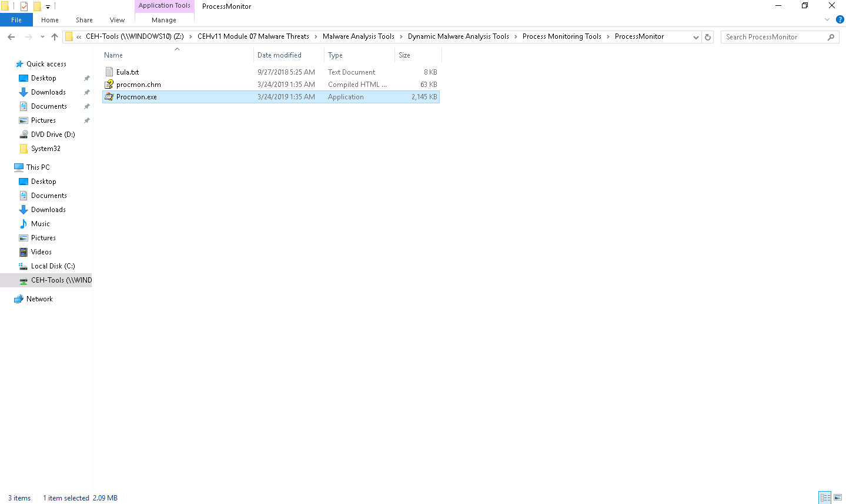846x504 pixels.
Task: Select CEH-Tools network drive in sidebar
Action: (x=46, y=280)
